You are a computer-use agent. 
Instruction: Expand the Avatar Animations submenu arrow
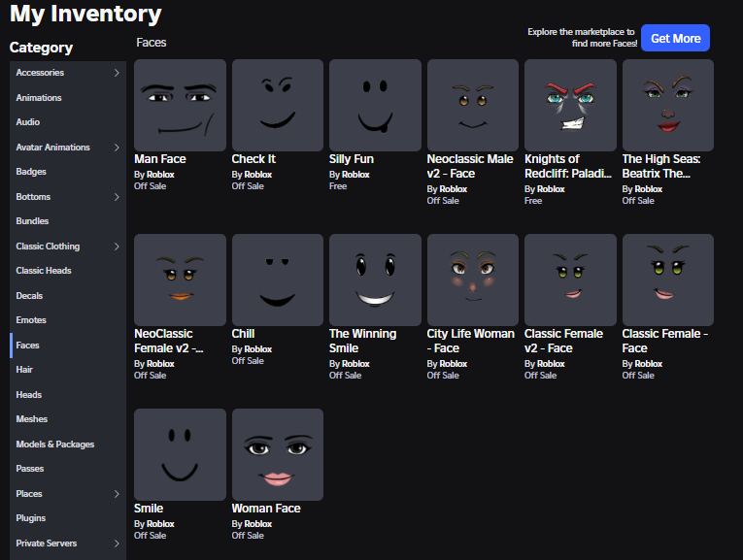click(117, 148)
